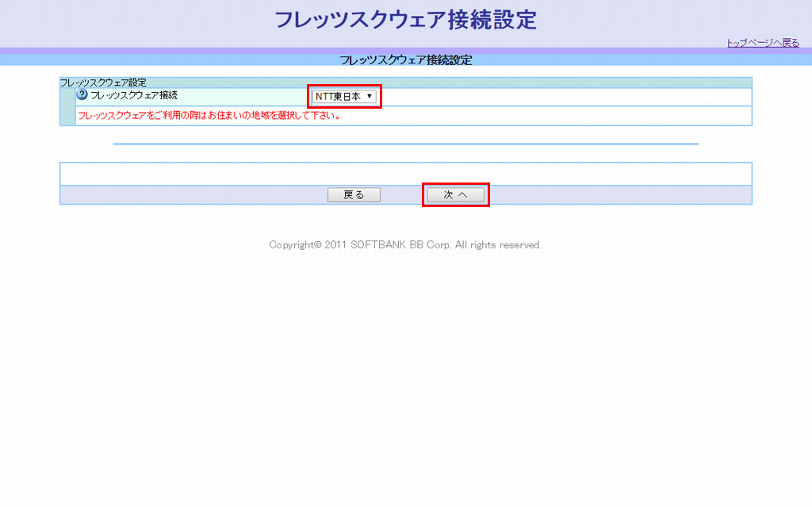Click the フレッツスクウェア設定 section heading
Image resolution: width=812 pixels, height=507 pixels.
[103, 82]
